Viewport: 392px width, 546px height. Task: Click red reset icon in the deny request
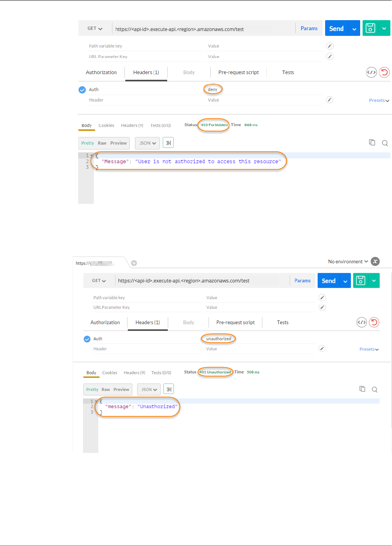(x=384, y=73)
